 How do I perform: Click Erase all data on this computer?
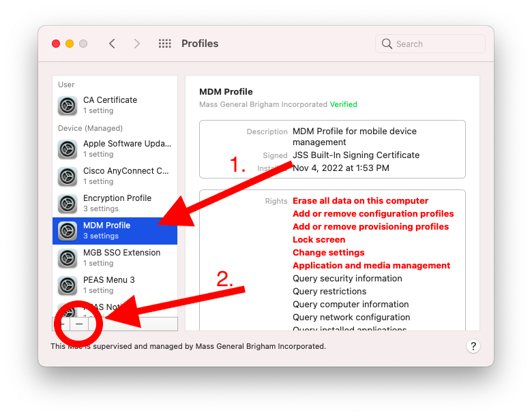[360, 201]
